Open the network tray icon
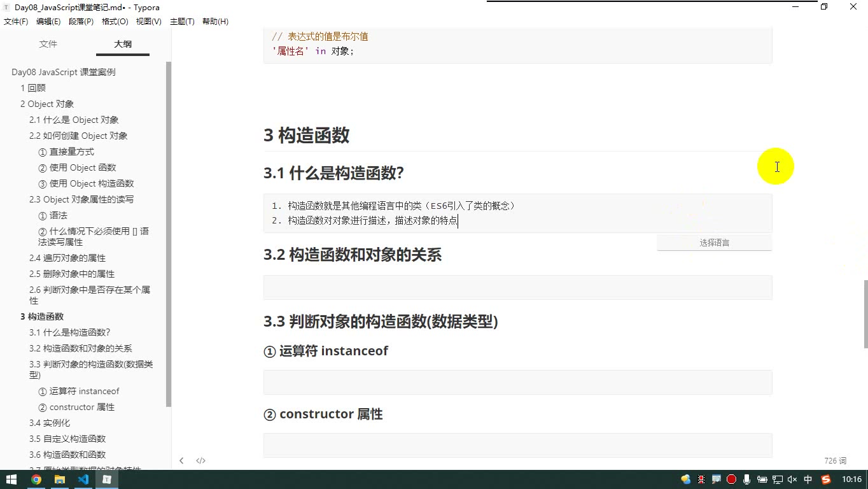 [x=777, y=479]
